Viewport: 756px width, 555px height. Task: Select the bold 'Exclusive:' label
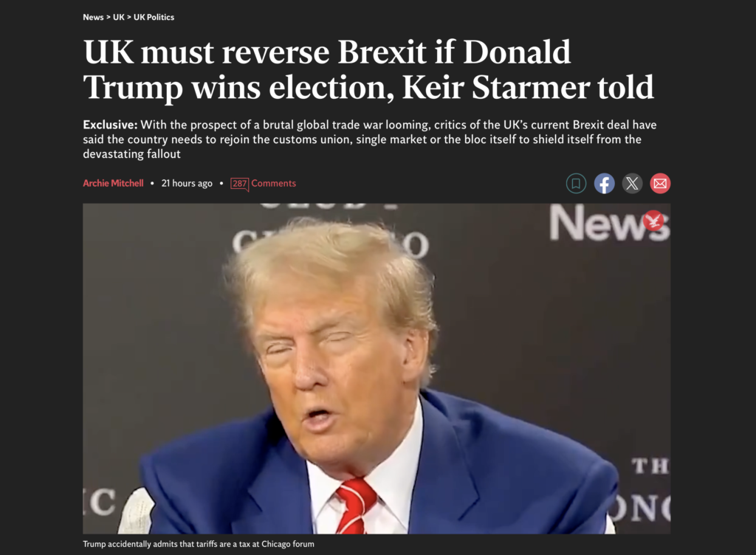coord(111,125)
